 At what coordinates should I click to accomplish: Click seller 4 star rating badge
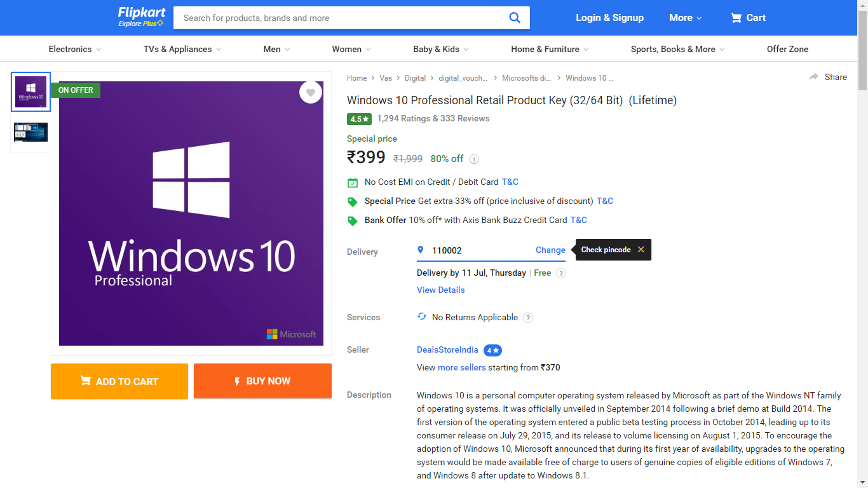[x=492, y=350]
